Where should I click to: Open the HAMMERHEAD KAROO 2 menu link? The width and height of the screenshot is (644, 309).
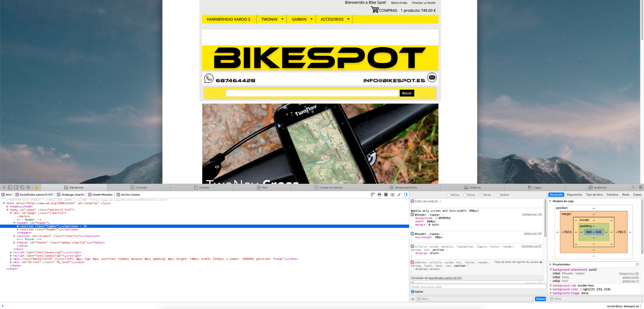click(x=229, y=19)
